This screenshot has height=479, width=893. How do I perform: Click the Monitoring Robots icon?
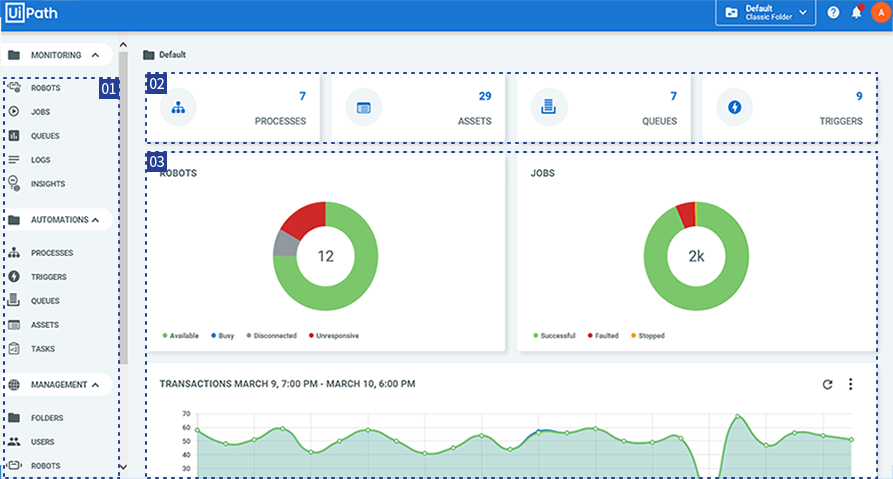(x=15, y=87)
